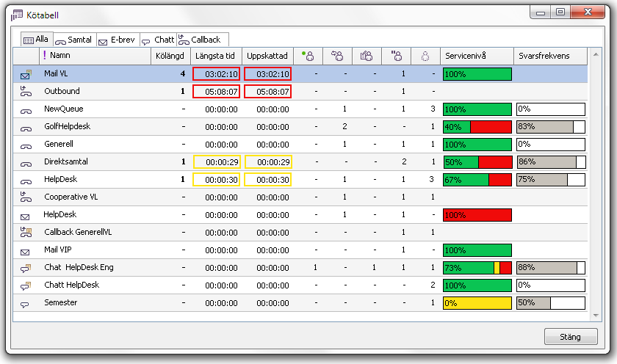
Task: Click the callback phone icon for Outbound
Action: [x=25, y=92]
